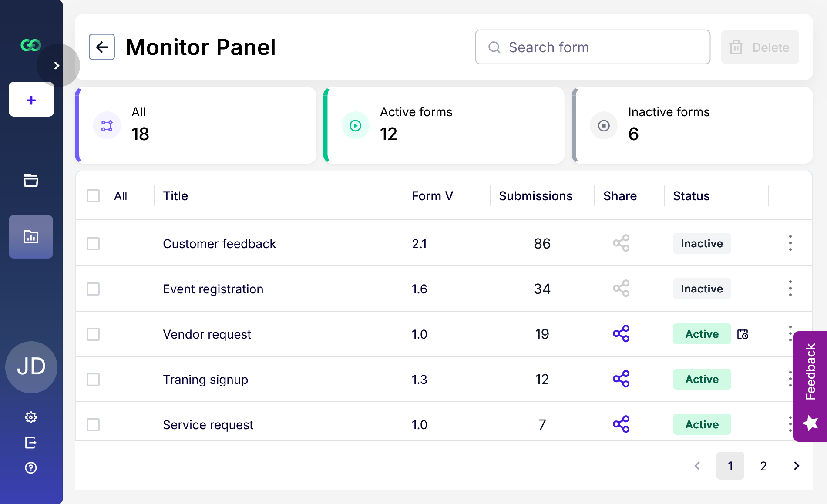Open the Customer feedback form title
The height and width of the screenshot is (504, 827).
(x=219, y=244)
